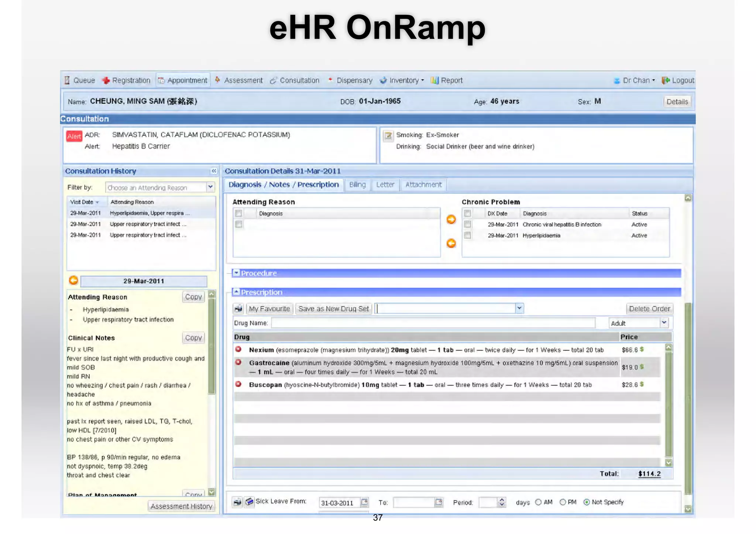Copy the Clinical Notes section
The image size is (756, 534).
(193, 338)
